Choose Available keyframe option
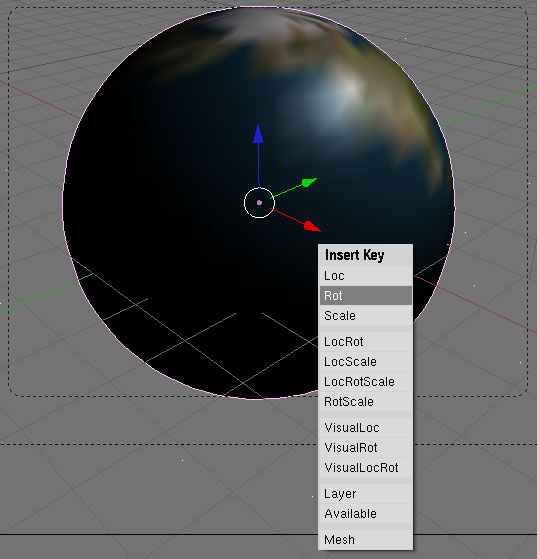The height and width of the screenshot is (559, 537). click(x=366, y=514)
